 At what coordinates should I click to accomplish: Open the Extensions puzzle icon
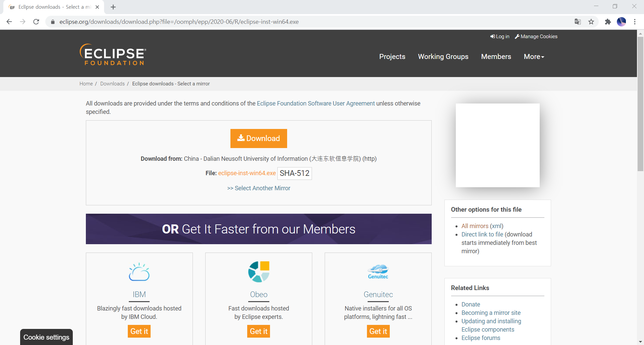click(x=608, y=22)
